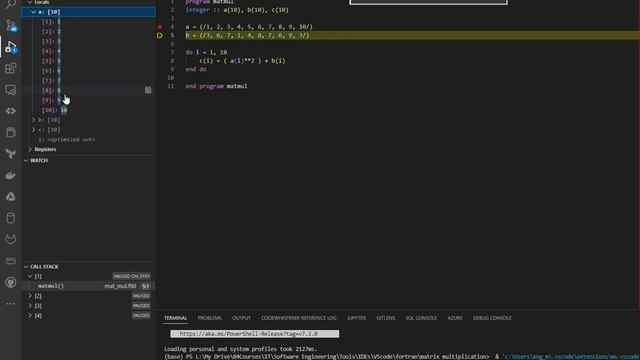Open the Extensions view
The width and height of the screenshot is (640, 360).
[x=11, y=68]
